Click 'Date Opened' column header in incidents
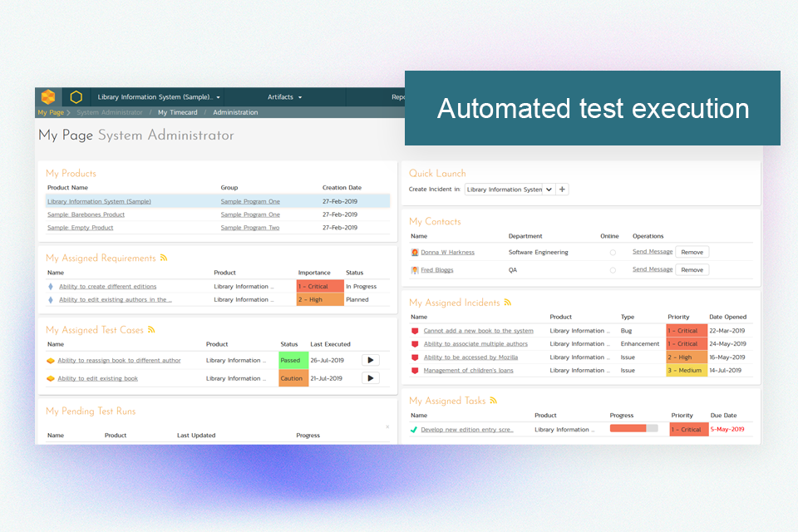The width and height of the screenshot is (798, 532). (x=728, y=317)
